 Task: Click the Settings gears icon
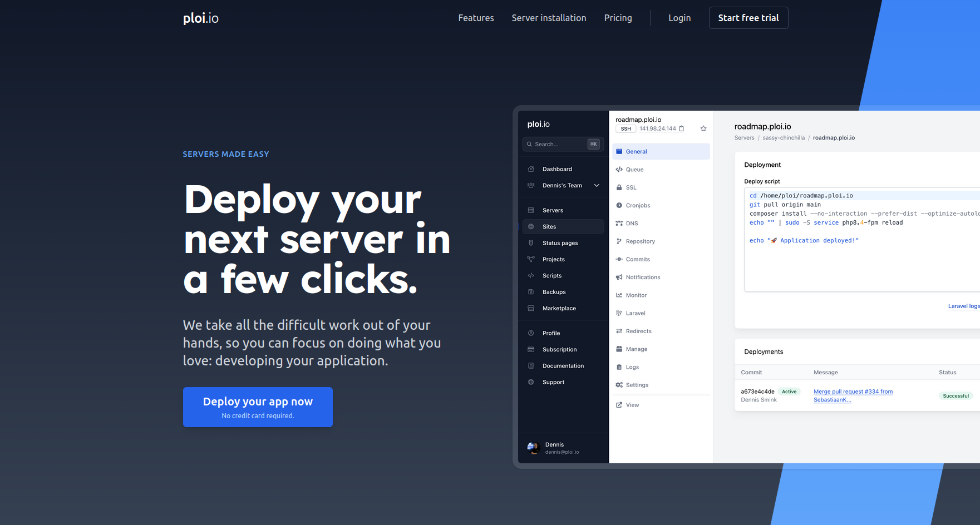(619, 385)
